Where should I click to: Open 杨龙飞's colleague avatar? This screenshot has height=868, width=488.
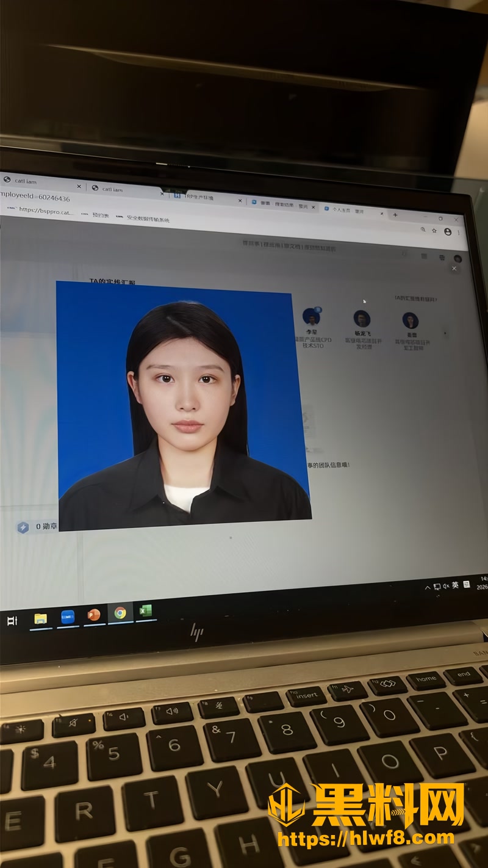[362, 319]
